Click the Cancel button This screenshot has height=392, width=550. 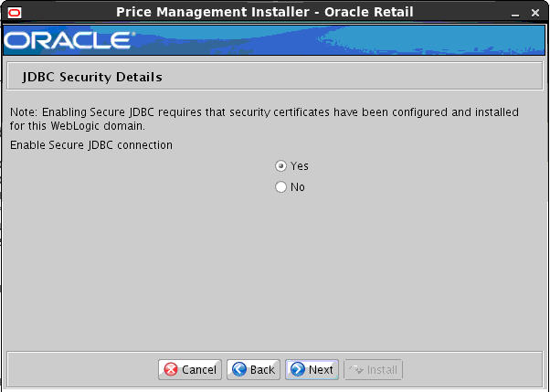point(190,369)
